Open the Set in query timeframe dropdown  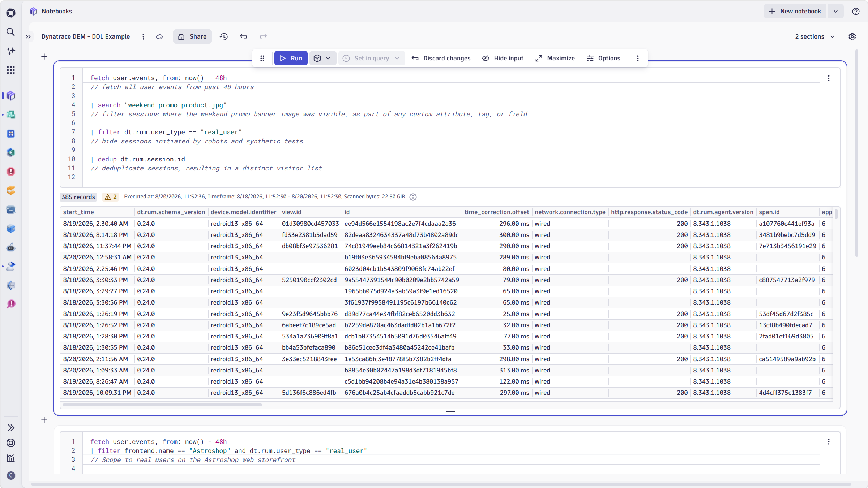[x=371, y=58]
